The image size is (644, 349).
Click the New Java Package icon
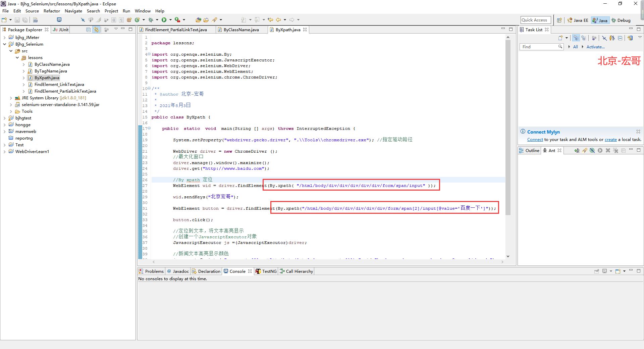129,20
